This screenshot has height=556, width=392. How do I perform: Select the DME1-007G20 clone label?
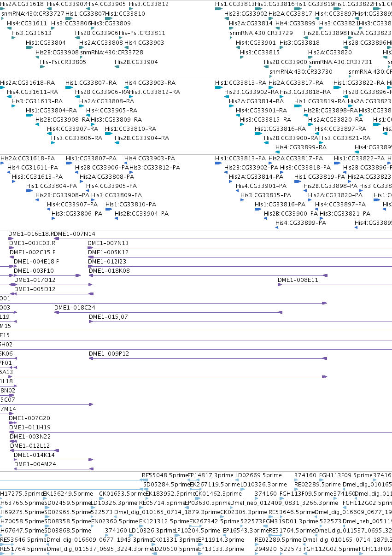click(x=30, y=418)
